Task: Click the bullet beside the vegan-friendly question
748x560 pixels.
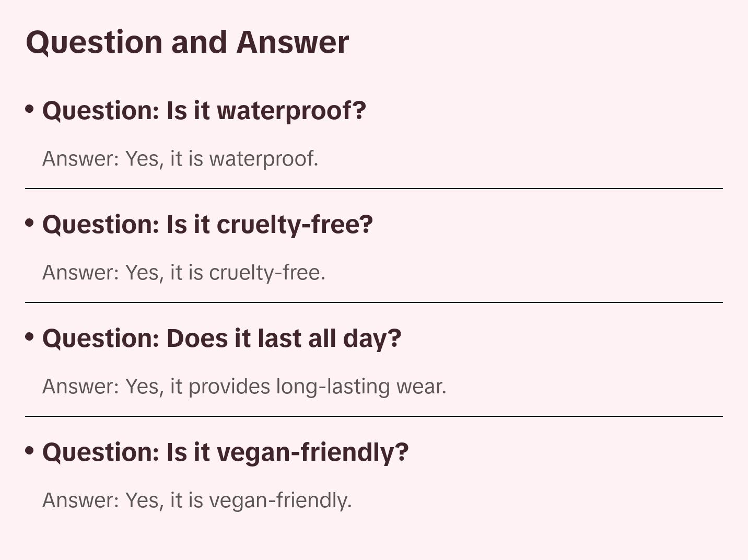Action: click(29, 450)
